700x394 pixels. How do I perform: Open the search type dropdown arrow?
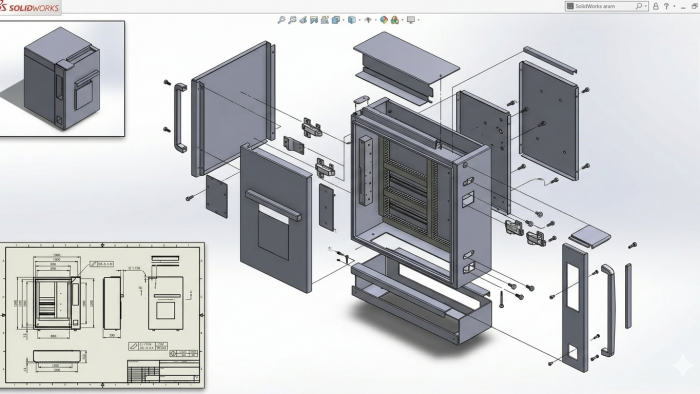pos(646,6)
